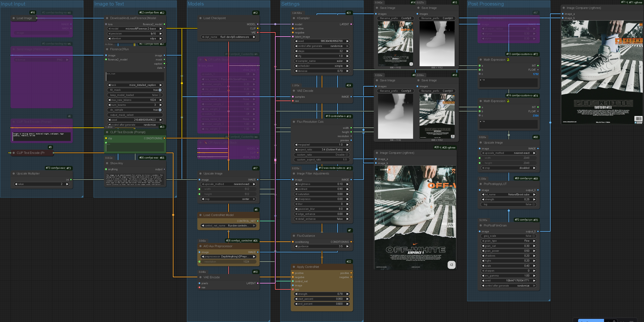
Task: Collapse the Image Filter Adjustments node dot
Action: point(294,174)
